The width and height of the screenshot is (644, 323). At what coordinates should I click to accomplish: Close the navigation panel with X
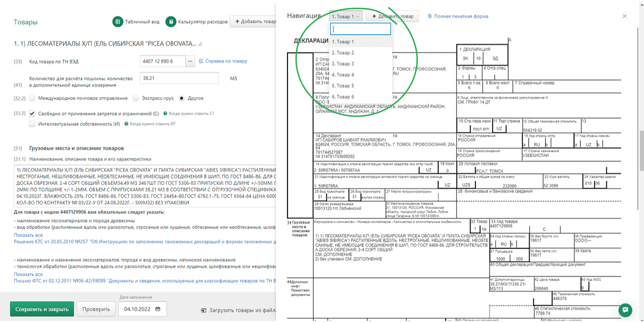[x=624, y=16]
